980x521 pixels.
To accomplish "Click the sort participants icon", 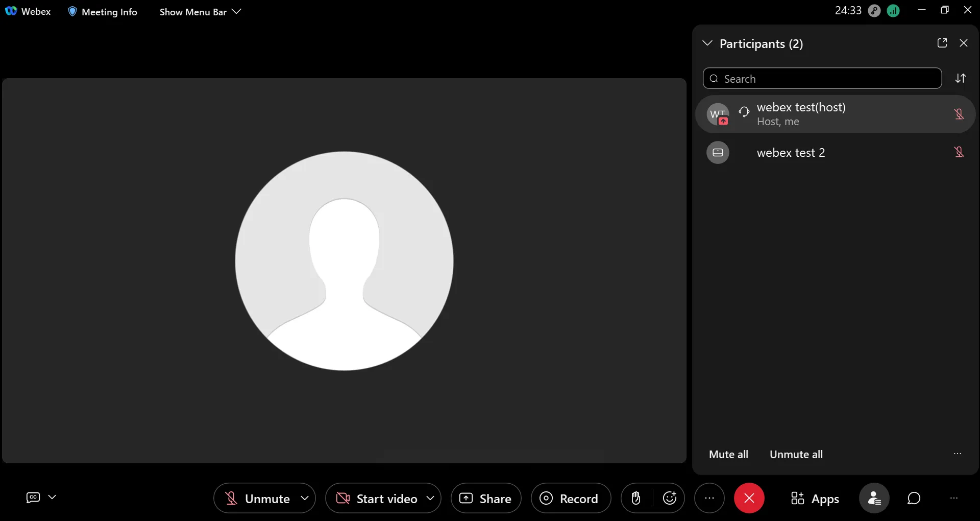I will tap(961, 78).
